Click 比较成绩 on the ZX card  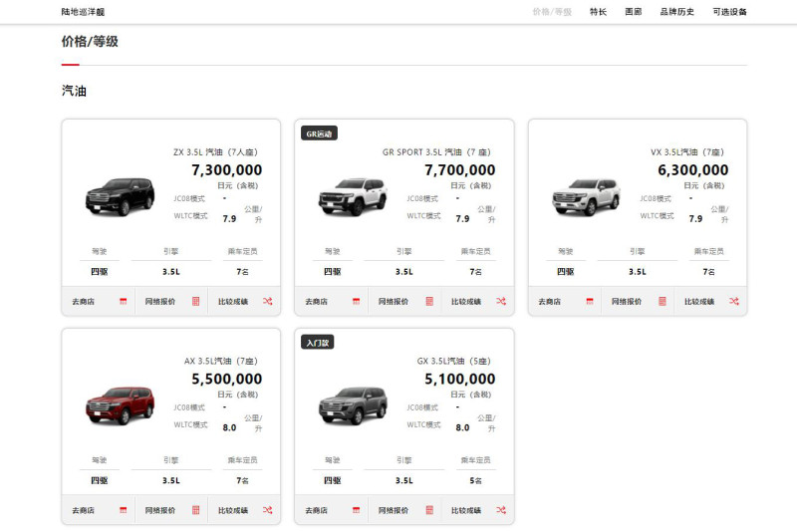coord(233,301)
